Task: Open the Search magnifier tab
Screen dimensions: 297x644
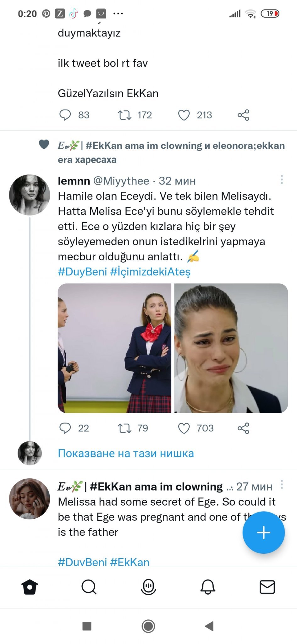Action: 89,587
